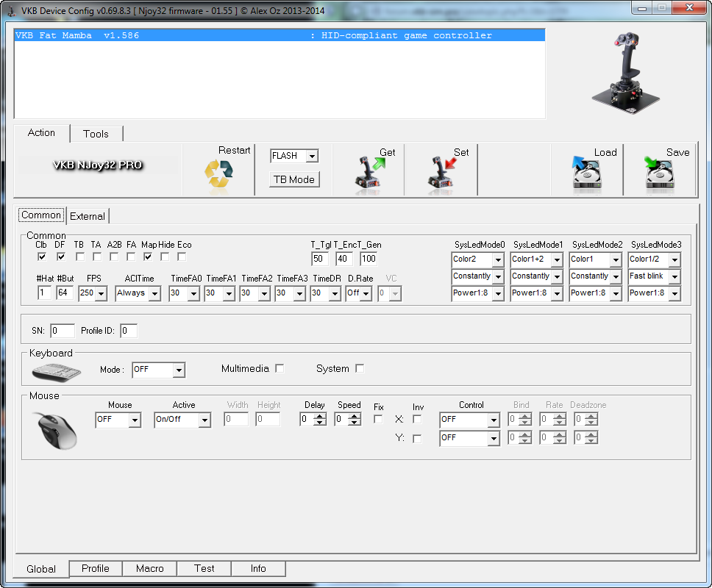Screen dimensions: 712x588
Task: Click the SN input field
Action: (63, 331)
